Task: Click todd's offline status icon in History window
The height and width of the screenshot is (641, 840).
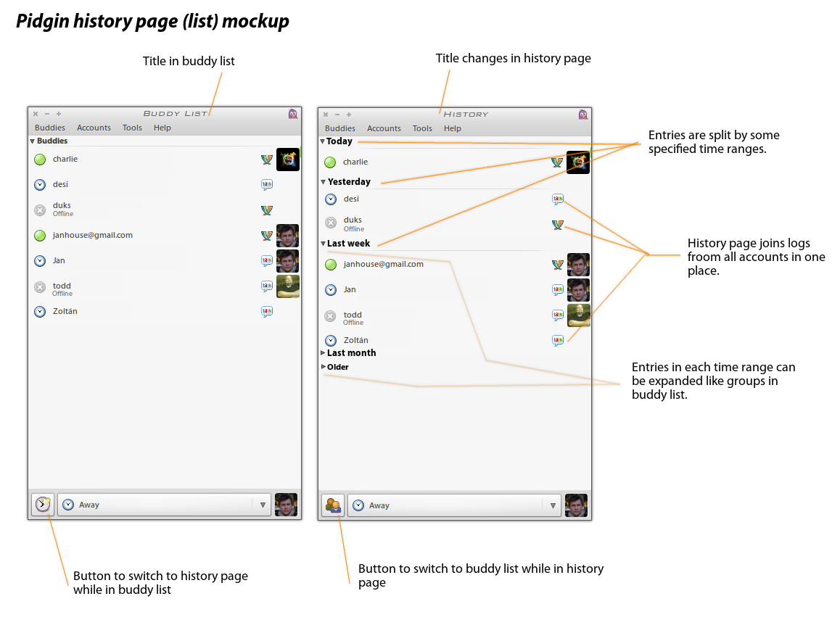Action: (331, 316)
